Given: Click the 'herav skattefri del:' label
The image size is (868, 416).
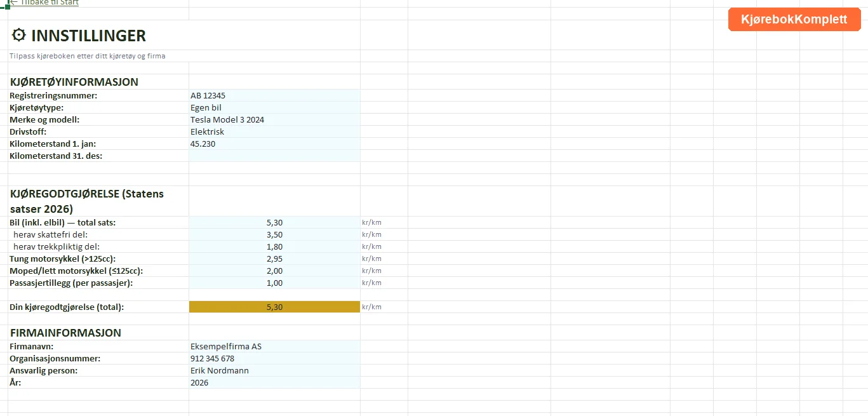Looking at the screenshot, I should pyautogui.click(x=51, y=235).
